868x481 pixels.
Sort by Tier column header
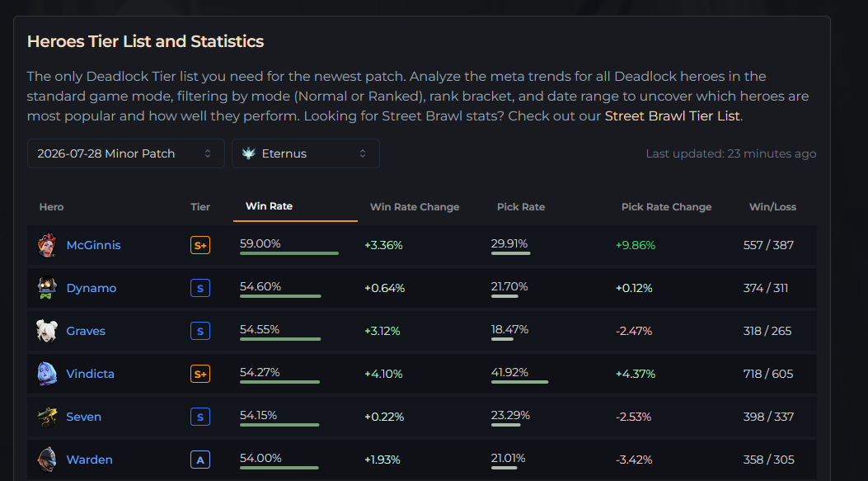[x=200, y=207]
